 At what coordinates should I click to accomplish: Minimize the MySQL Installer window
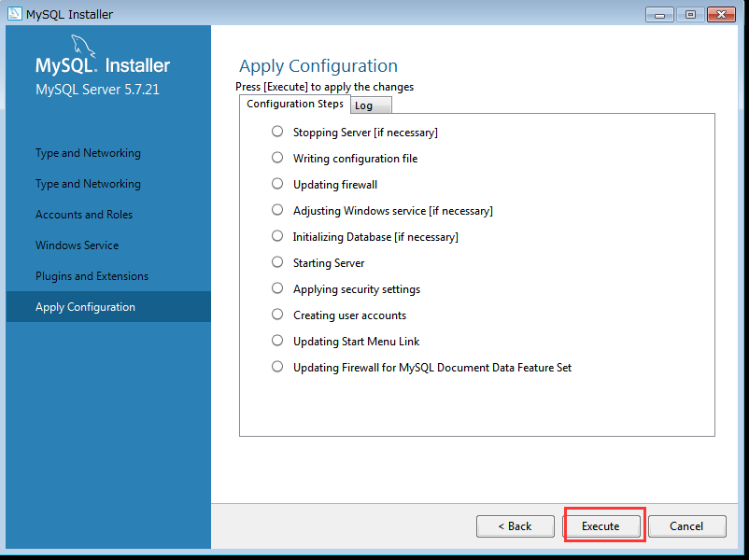point(659,15)
